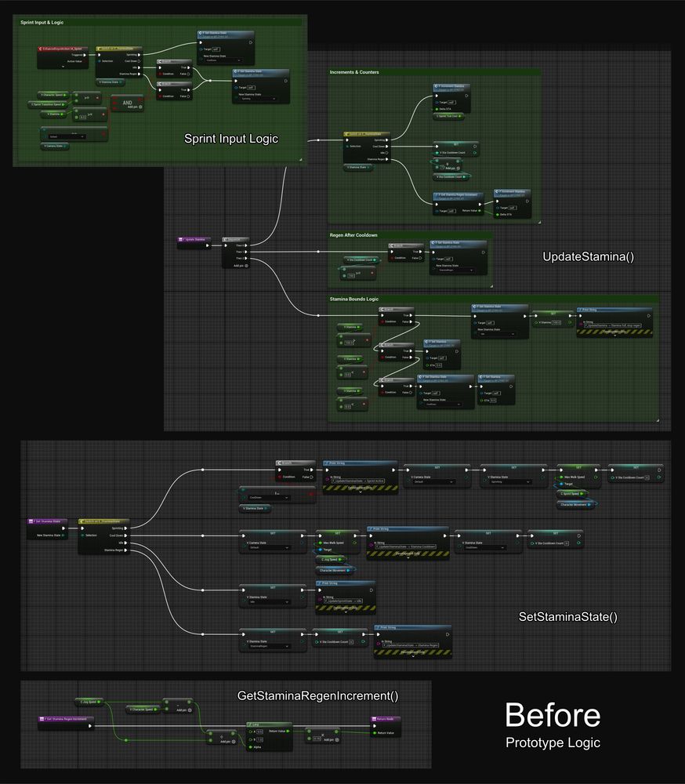685x784 pixels.
Task: Click the reroute node on the Sprinting wire
Action: pos(202,470)
